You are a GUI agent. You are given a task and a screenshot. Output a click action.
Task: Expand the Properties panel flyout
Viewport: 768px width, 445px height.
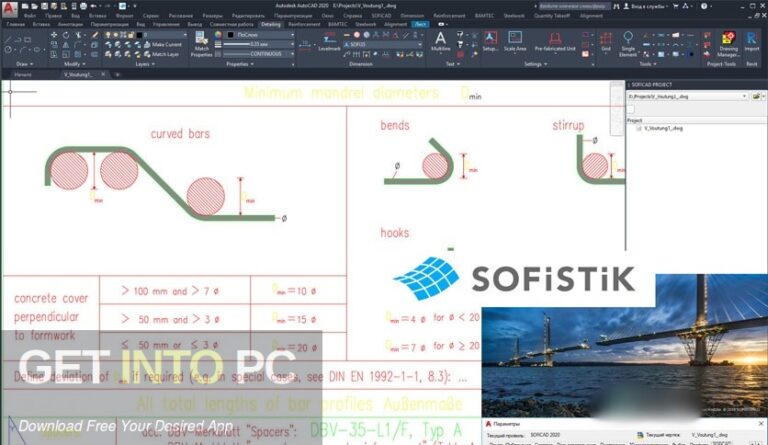pyautogui.click(x=240, y=64)
